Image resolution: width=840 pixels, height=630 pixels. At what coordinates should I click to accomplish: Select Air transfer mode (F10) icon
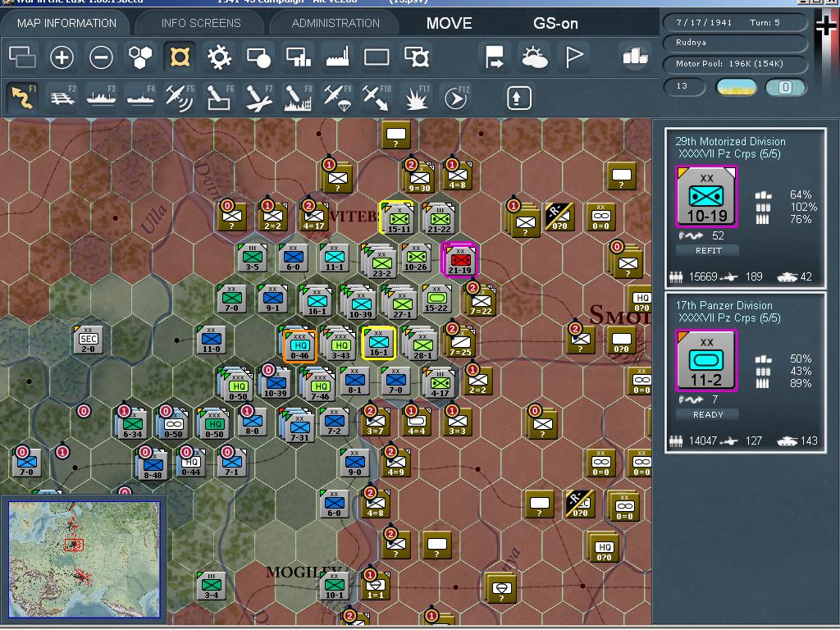point(377,98)
